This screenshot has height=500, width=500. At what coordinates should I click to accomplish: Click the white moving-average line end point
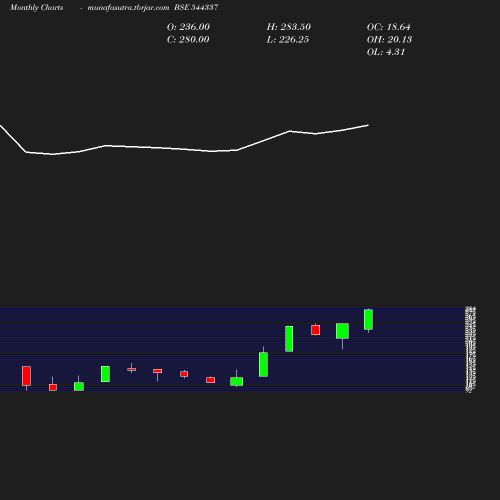pos(368,125)
